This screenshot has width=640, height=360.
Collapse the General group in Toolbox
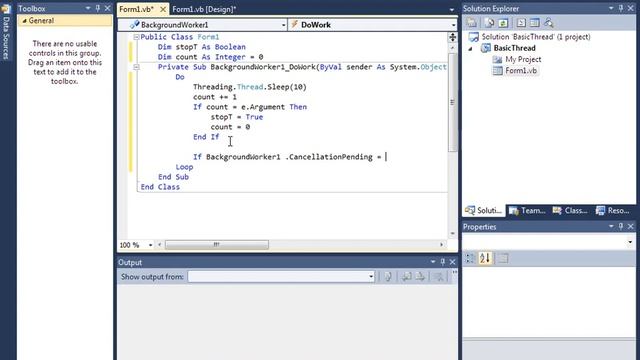24,21
